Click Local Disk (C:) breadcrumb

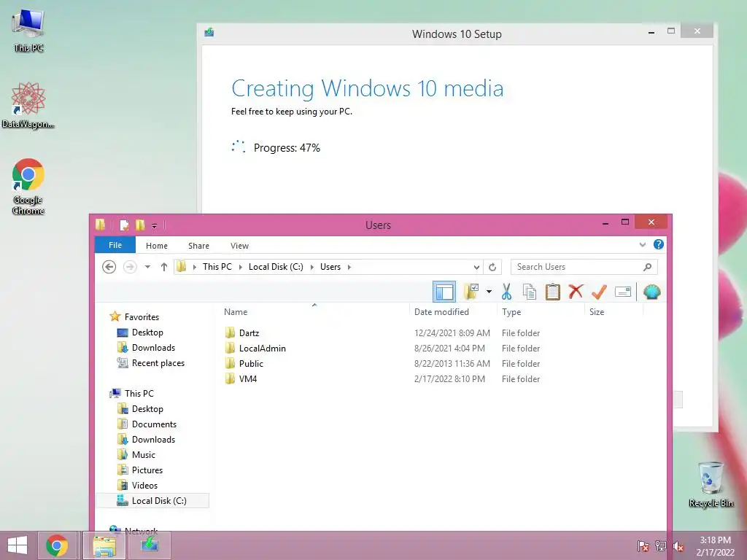pos(276,267)
